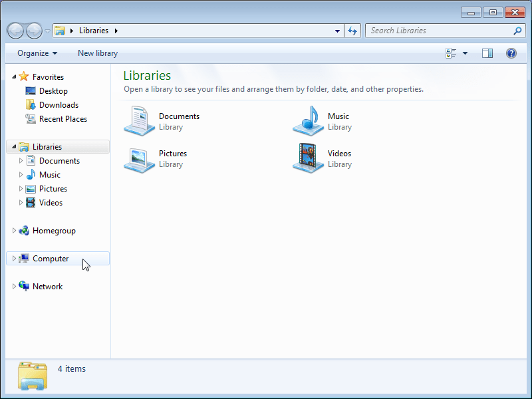532x399 pixels.
Task: Open Desktop under Favorites
Action: tap(53, 91)
